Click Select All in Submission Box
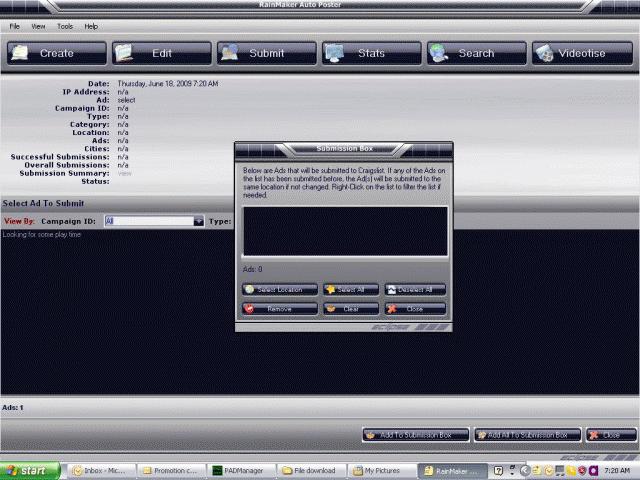Viewport: 640px width, 480px height. click(349, 289)
